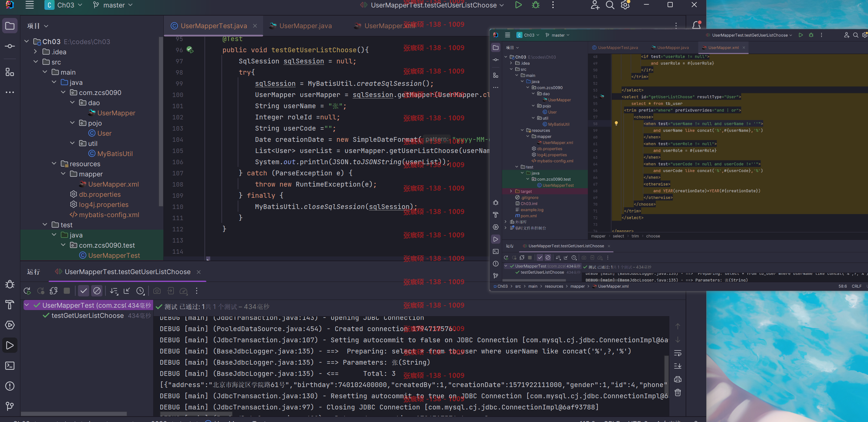Open run toolbar more options kebab
This screenshot has width=868, height=422.
tap(197, 291)
